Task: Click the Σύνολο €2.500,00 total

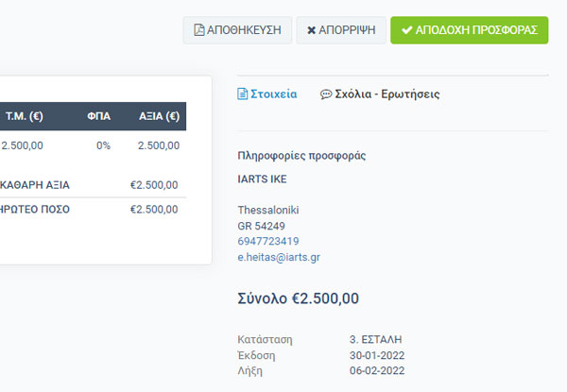Action: click(298, 298)
